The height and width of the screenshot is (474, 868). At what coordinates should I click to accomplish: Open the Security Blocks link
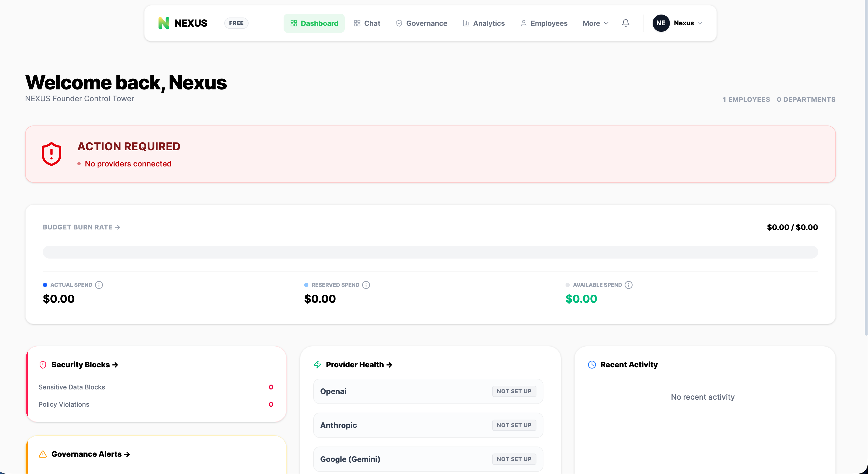(x=85, y=365)
